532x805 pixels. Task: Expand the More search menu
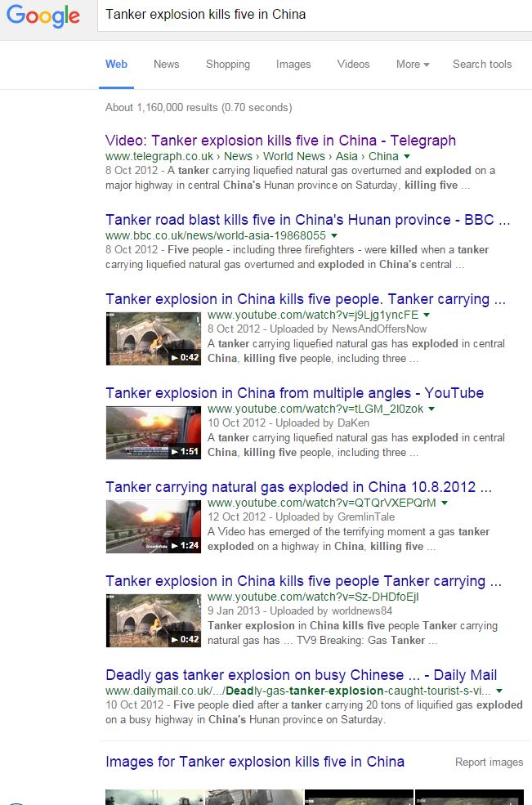413,65
